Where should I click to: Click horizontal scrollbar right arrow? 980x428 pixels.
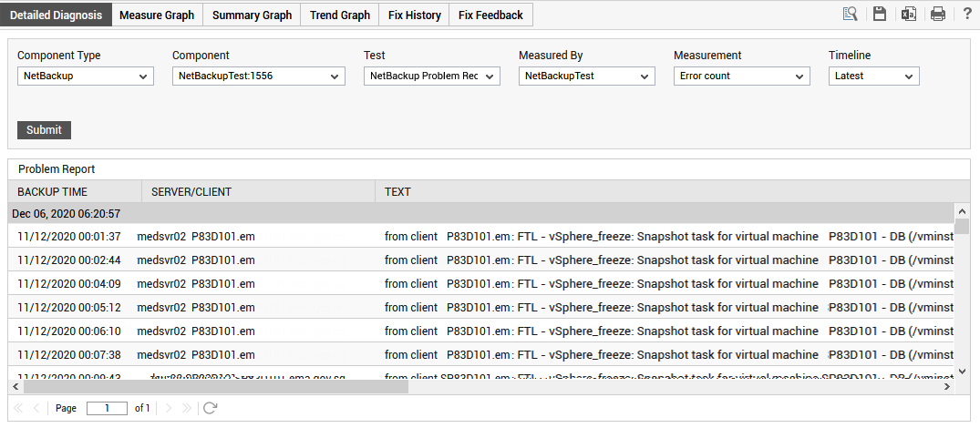pyautogui.click(x=947, y=387)
